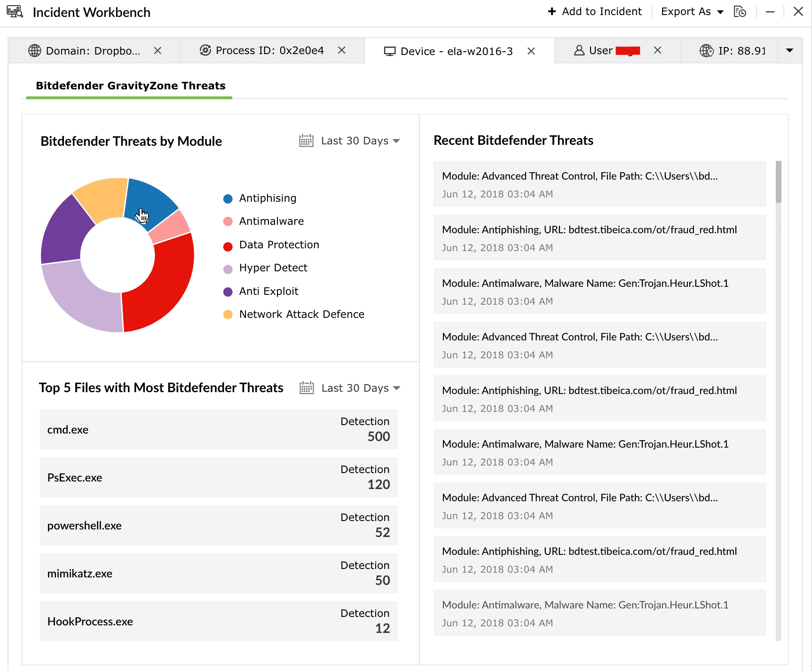Click calendar icon for Threats by Module

[307, 141]
